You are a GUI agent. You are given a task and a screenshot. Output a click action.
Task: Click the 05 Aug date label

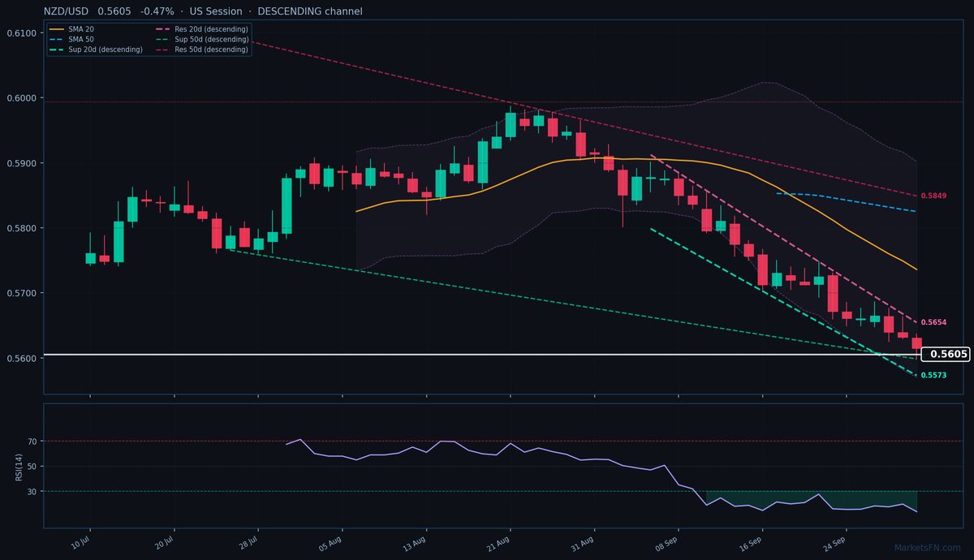331,543
